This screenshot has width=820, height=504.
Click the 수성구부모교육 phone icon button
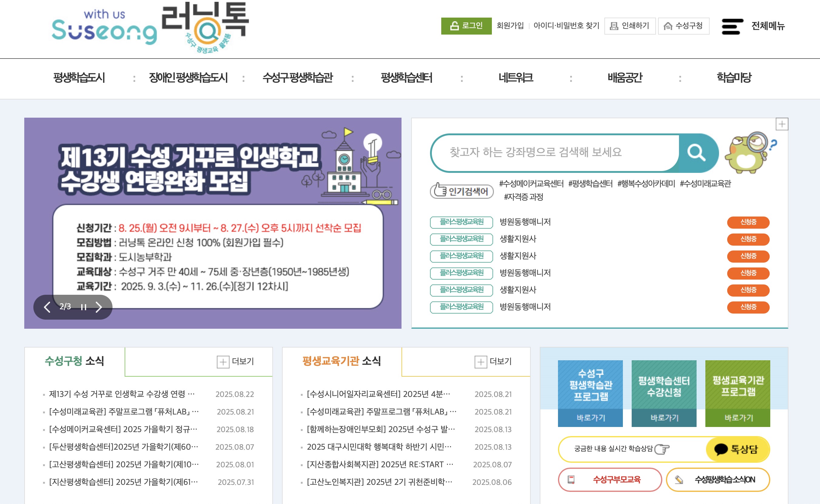coord(572,480)
